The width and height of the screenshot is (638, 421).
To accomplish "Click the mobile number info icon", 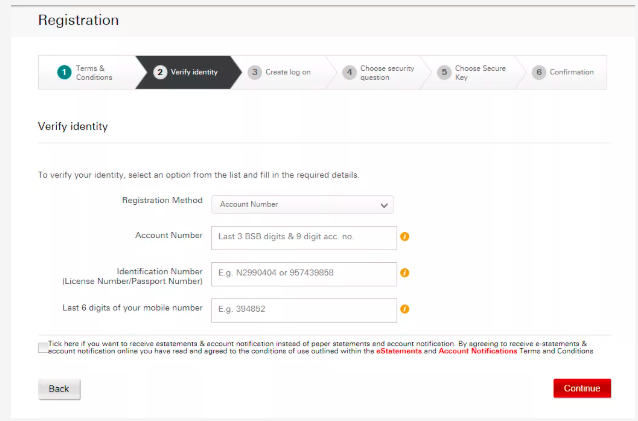I will 404,309.
